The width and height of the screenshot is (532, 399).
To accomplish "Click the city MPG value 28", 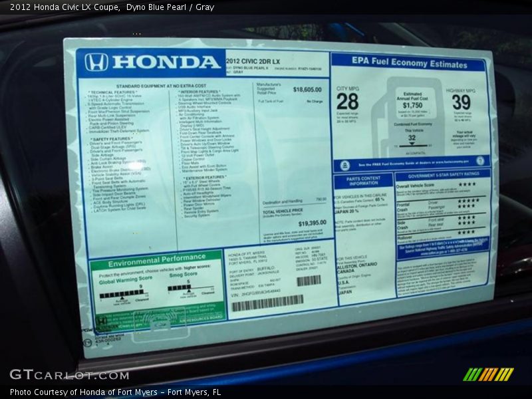I will [x=347, y=102].
